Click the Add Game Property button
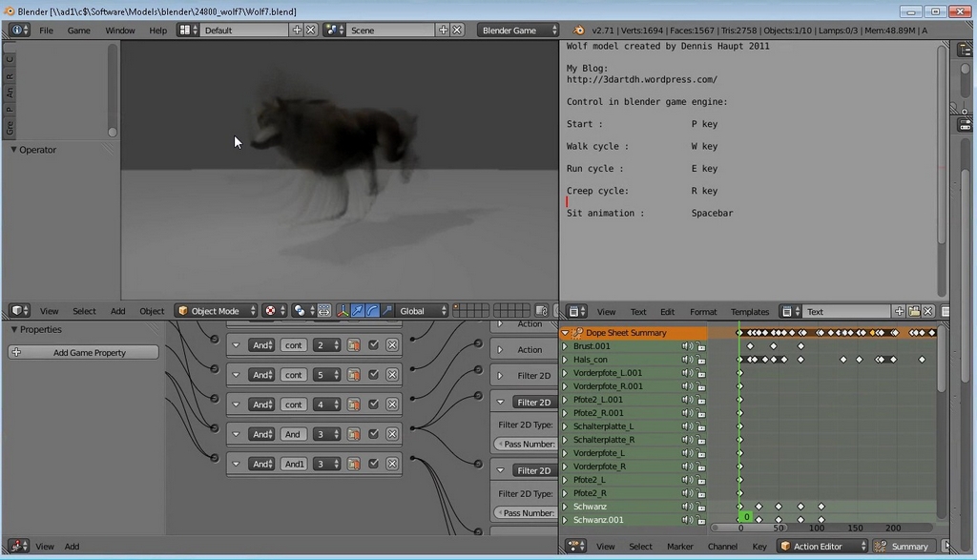This screenshot has width=977, height=560. (84, 353)
